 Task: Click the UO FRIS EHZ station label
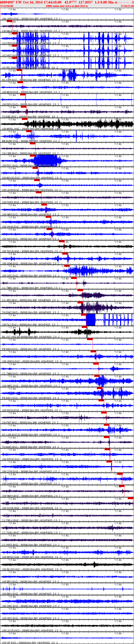coord(10,43)
